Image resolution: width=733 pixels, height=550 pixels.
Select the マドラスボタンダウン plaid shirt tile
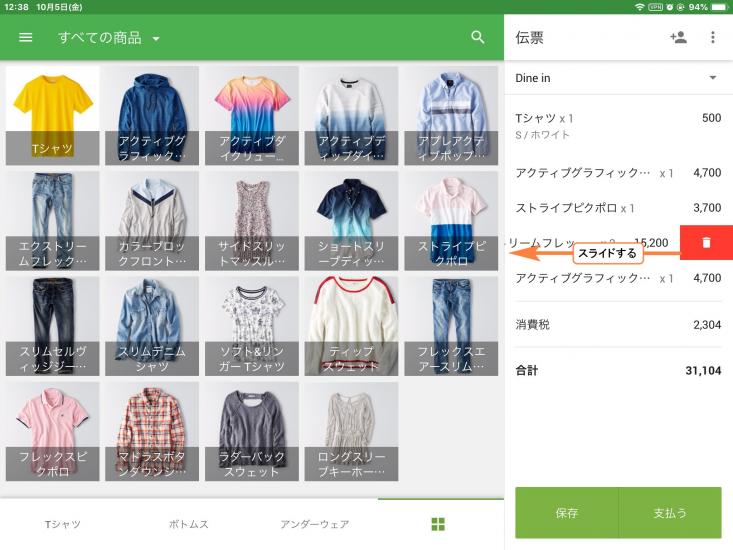(152, 431)
